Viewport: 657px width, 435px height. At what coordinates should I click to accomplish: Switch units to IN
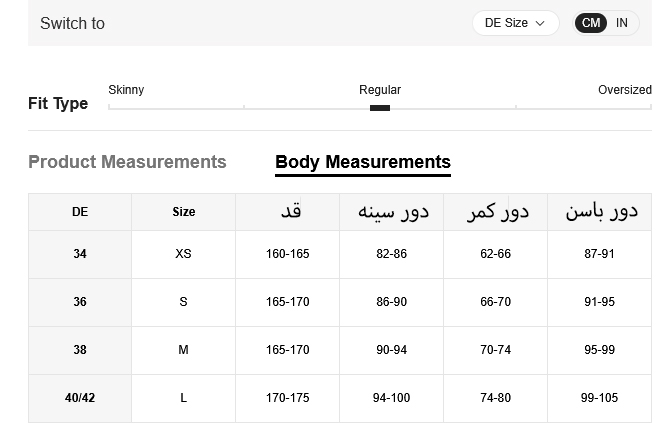pos(622,23)
